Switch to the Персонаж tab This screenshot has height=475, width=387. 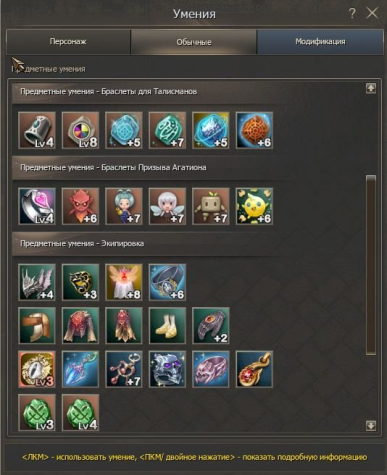tap(68, 42)
